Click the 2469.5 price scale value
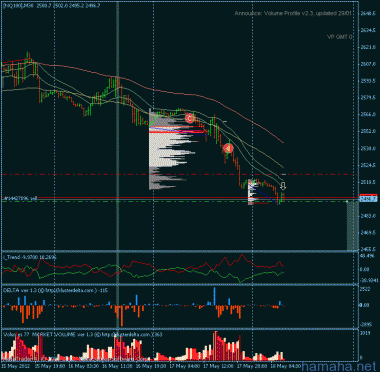Image resolution: width=380 pixels, height=372 pixels. (369, 232)
